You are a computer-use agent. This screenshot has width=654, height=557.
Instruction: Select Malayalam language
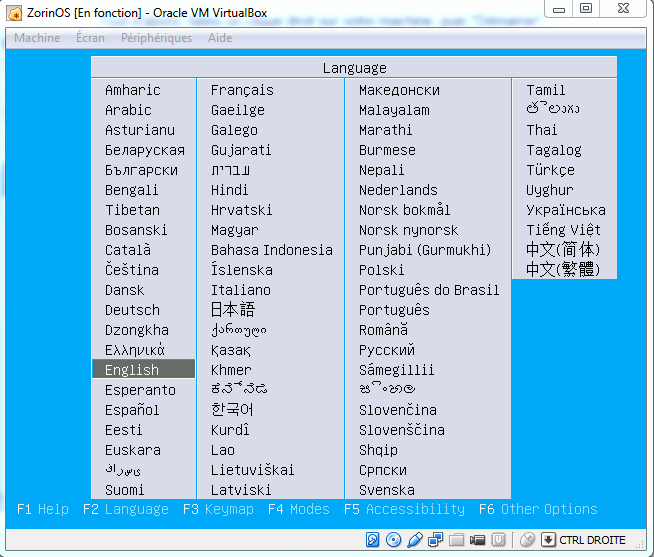pyautogui.click(x=394, y=110)
